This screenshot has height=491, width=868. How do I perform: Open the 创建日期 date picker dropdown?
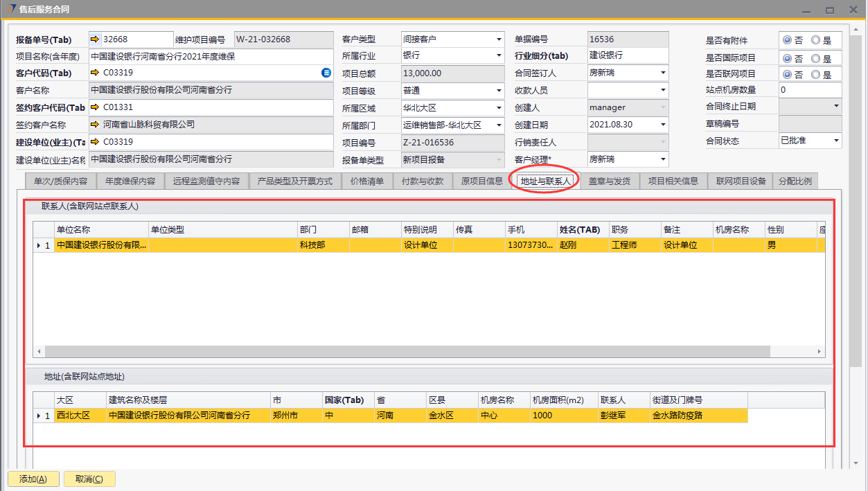[664, 125]
